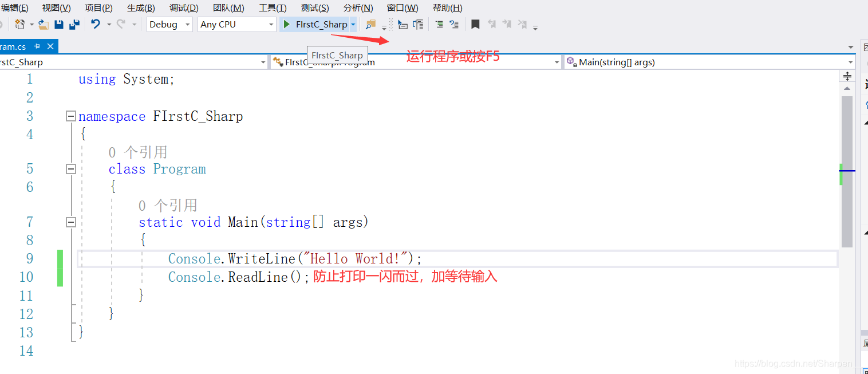Uncomment the selected lines
868x374 pixels.
[454, 24]
